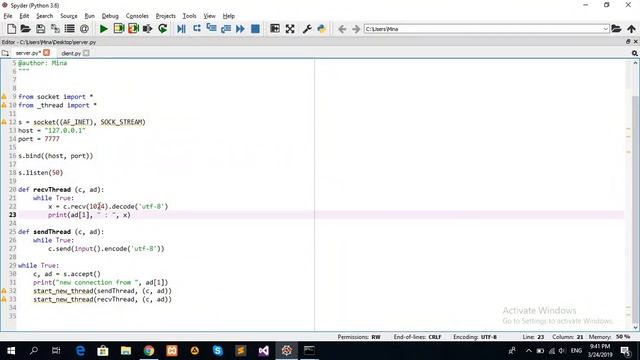Open the Debug menu
Viewport: 640px width, 360px height.
click(x=110, y=16)
